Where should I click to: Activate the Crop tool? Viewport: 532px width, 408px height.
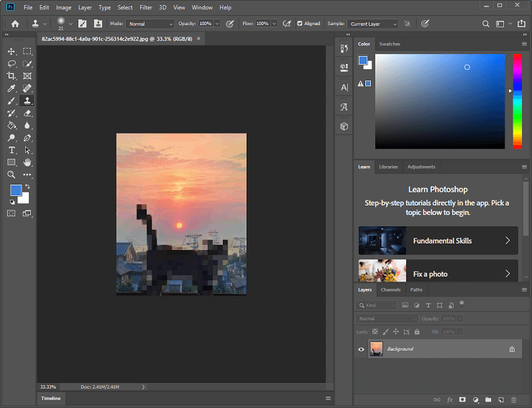pos(12,76)
